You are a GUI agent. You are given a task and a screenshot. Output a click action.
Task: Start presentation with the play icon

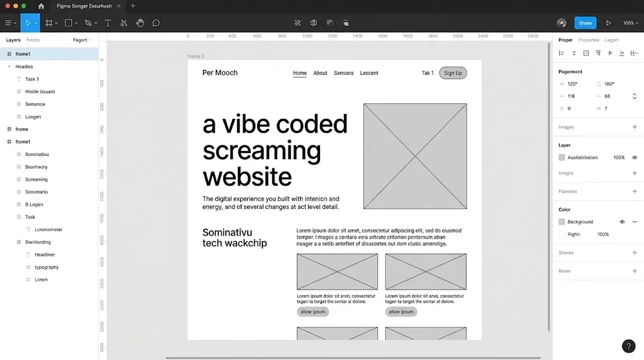coord(608,23)
